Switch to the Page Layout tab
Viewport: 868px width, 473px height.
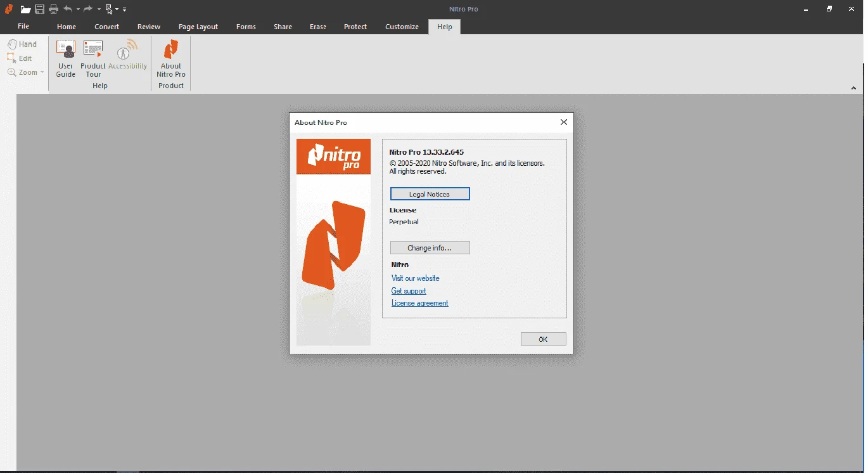click(198, 27)
